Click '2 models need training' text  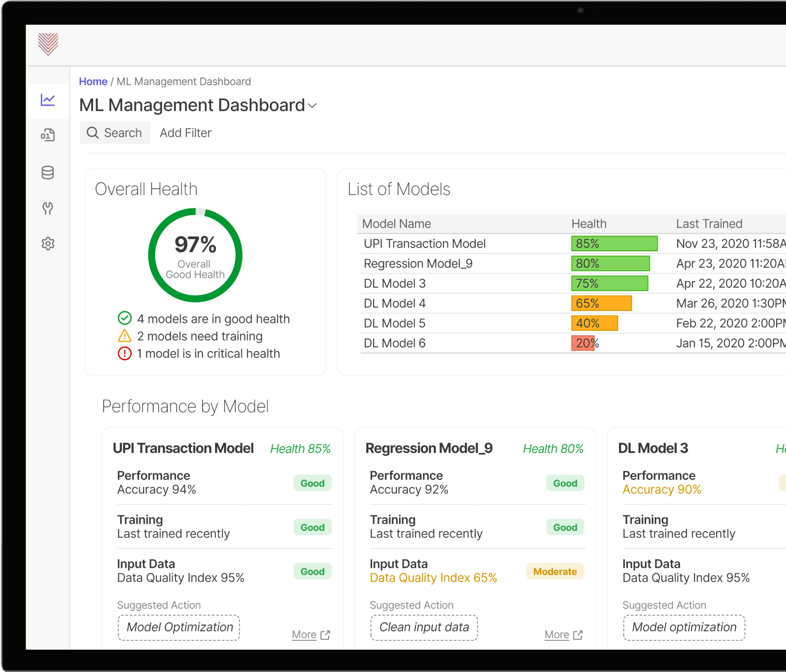pyautogui.click(x=200, y=336)
